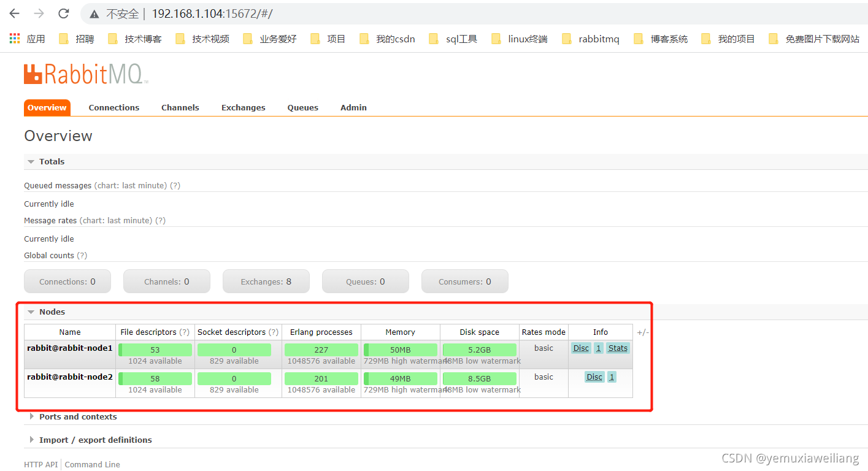The image size is (868, 471).
Task: Open the Command Line link
Action: click(x=93, y=464)
